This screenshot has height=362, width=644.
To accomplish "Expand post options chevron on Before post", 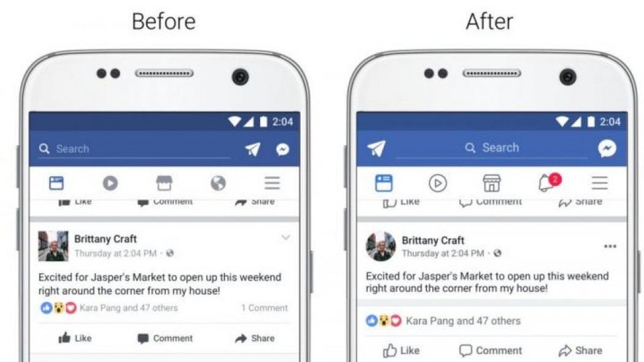I will (286, 237).
